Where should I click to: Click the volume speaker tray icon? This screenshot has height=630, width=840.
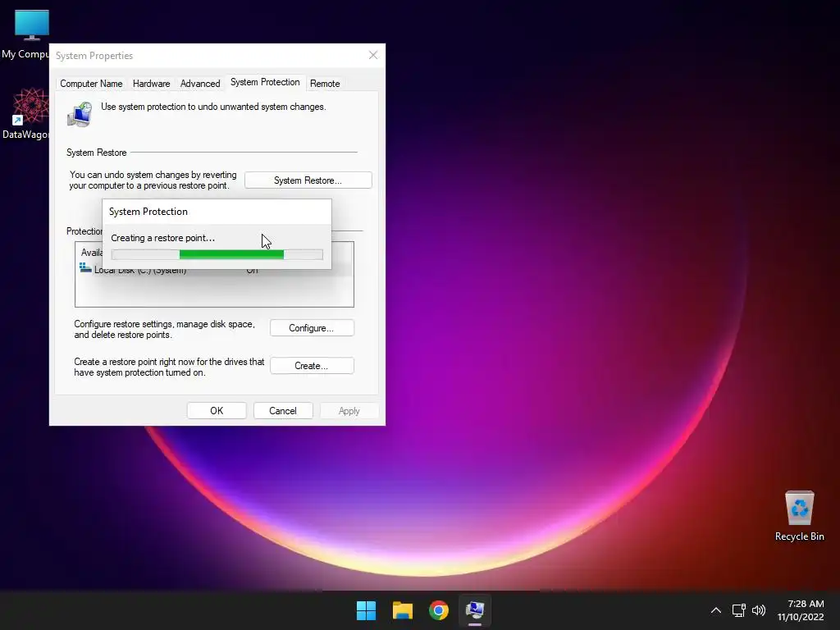(x=759, y=610)
